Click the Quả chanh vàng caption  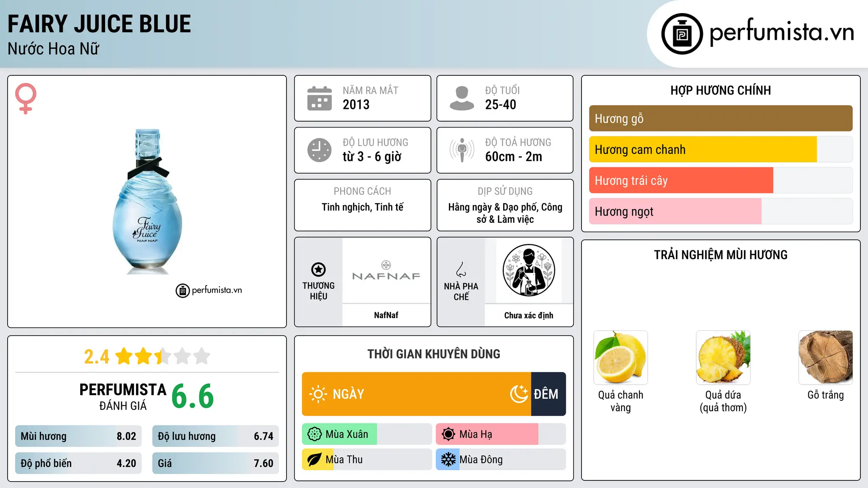pyautogui.click(x=620, y=401)
